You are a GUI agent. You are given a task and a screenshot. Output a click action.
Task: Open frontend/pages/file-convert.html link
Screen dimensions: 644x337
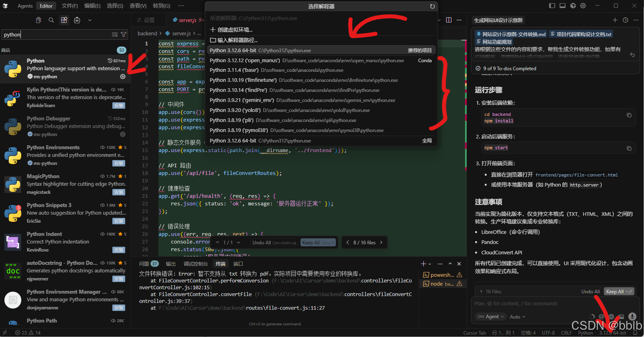click(x=577, y=175)
